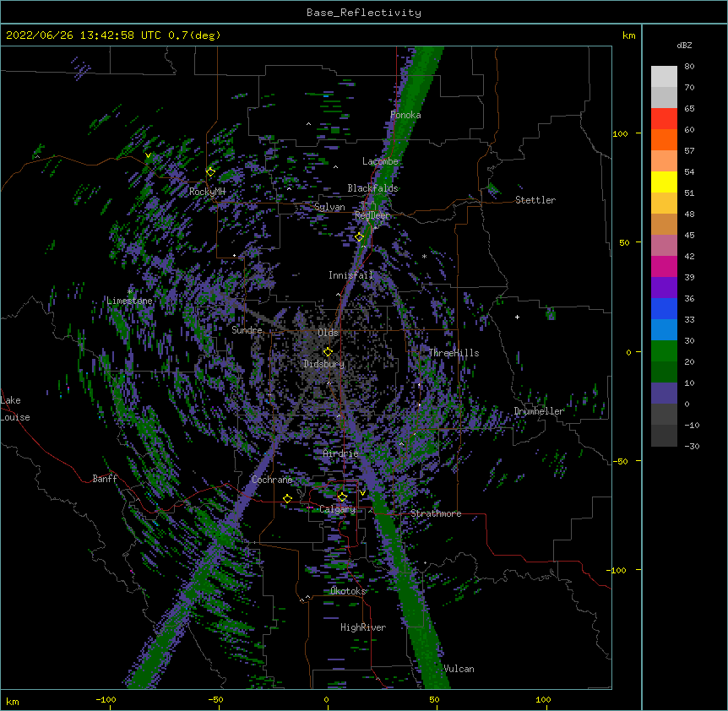Click the Limestone label

[x=129, y=301]
